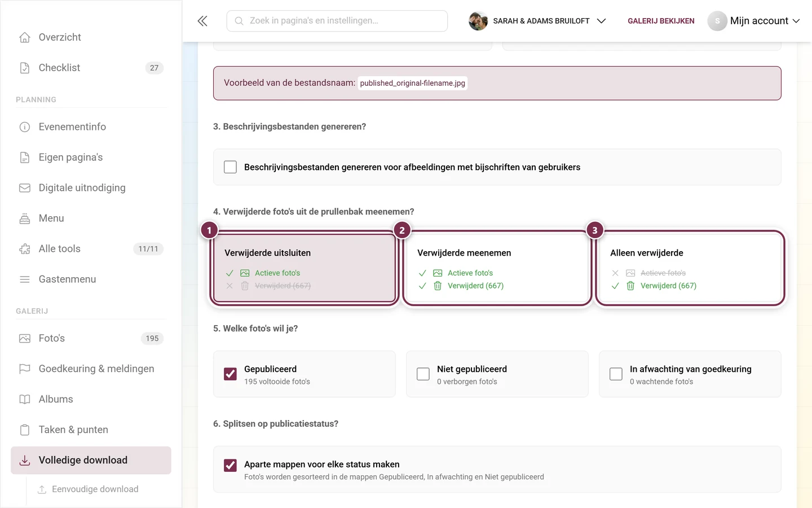Click the Checklist 27 count badge
Screen dimensions: 812x508
(155, 68)
